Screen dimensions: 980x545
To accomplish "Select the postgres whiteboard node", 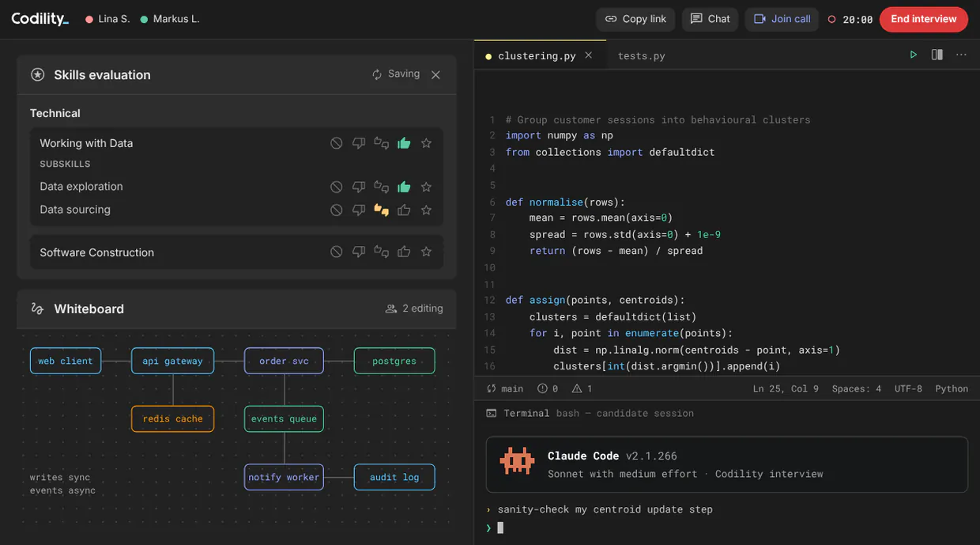I will coord(394,361).
